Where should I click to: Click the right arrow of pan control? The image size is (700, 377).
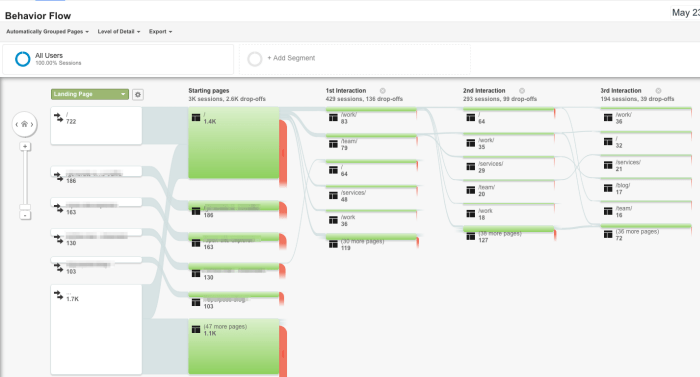point(32,124)
